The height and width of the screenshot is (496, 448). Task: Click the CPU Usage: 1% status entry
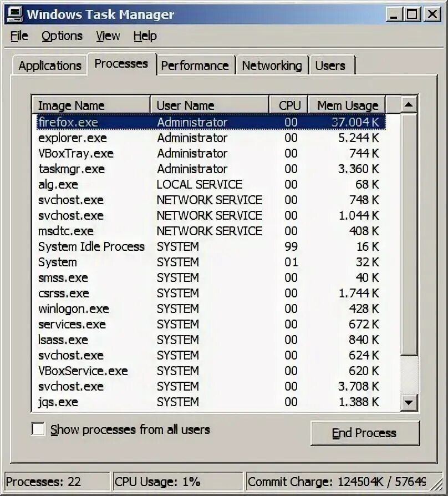tap(177, 482)
